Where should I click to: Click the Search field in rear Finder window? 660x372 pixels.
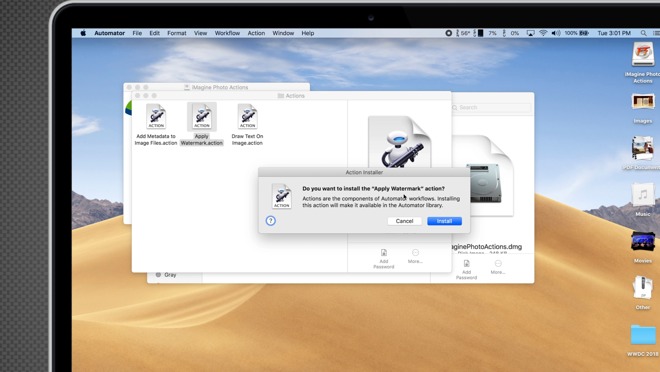point(491,108)
